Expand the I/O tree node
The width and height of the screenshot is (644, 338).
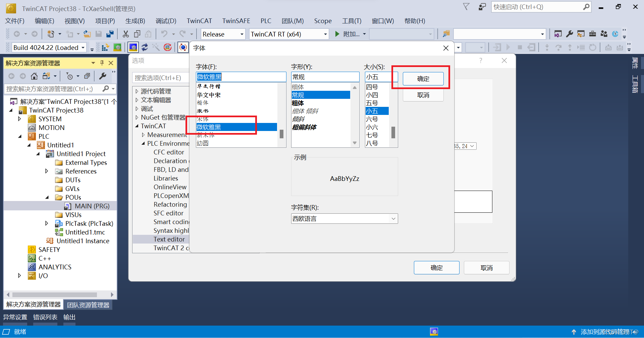click(x=19, y=276)
